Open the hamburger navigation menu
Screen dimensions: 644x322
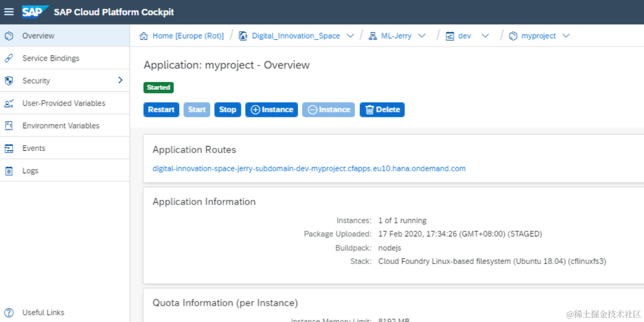point(9,12)
